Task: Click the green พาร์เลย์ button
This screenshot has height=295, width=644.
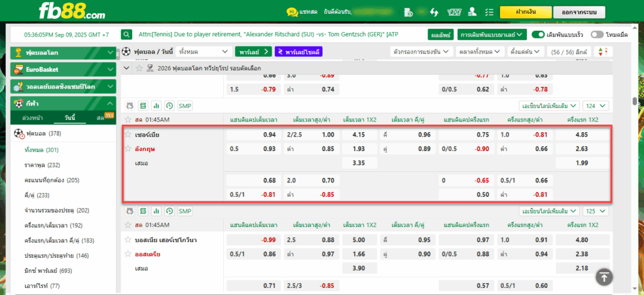Action: [253, 52]
